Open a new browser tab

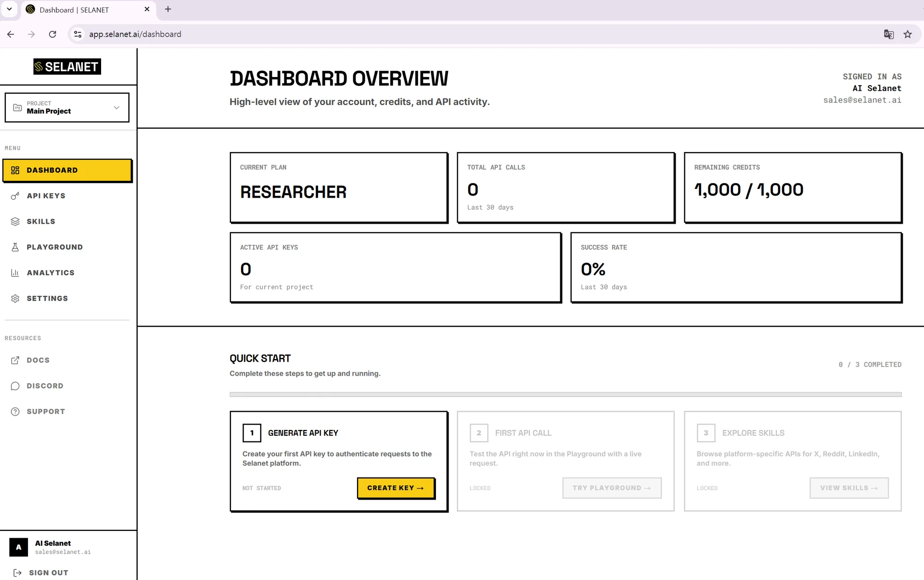click(x=168, y=9)
